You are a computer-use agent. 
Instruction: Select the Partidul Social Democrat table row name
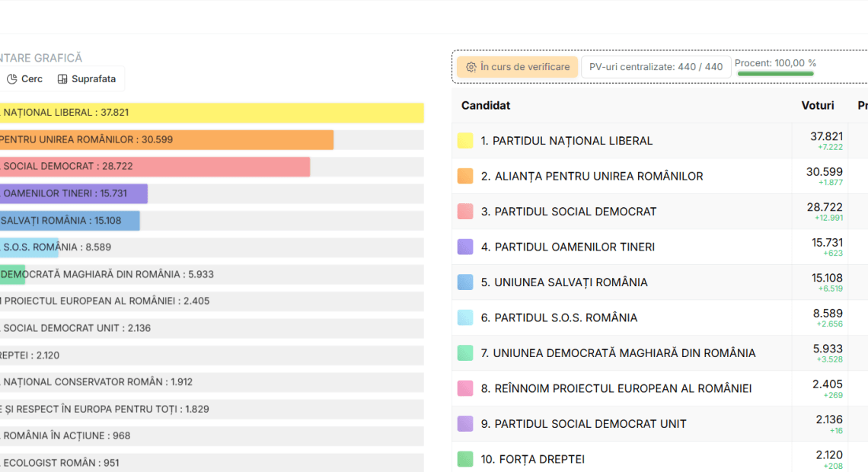click(575, 212)
